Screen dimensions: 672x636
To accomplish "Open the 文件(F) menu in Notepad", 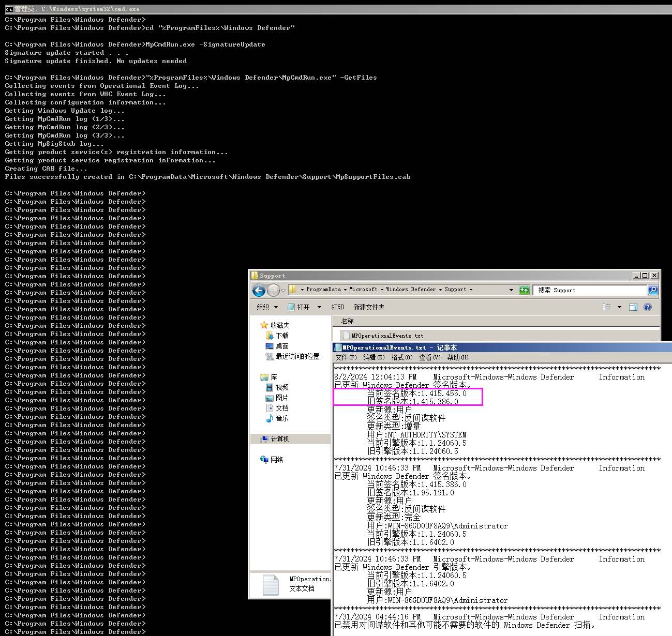I will coord(346,357).
